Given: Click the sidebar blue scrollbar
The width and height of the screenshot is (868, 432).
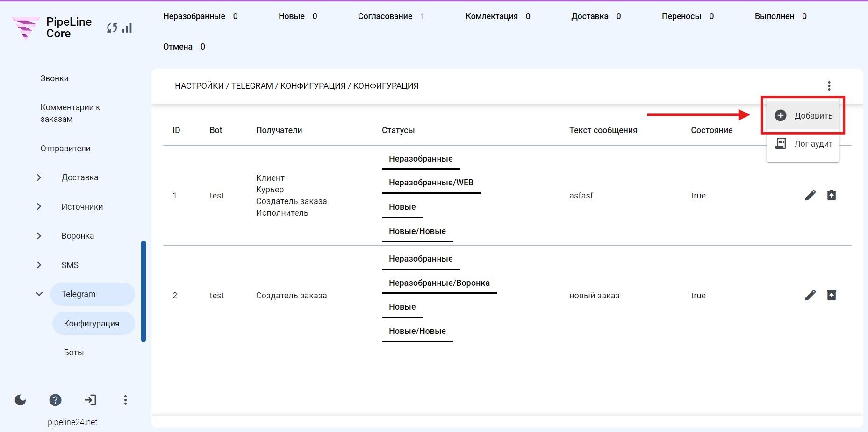Looking at the screenshot, I should [143, 291].
